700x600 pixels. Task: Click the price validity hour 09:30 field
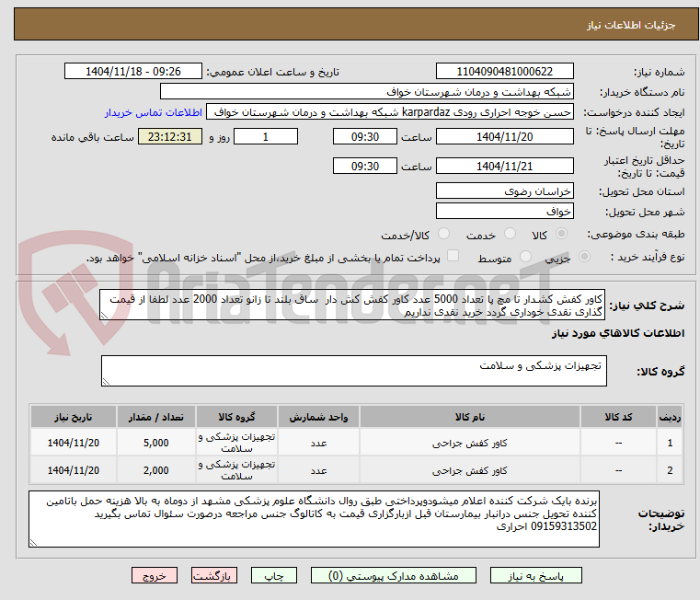click(365, 167)
